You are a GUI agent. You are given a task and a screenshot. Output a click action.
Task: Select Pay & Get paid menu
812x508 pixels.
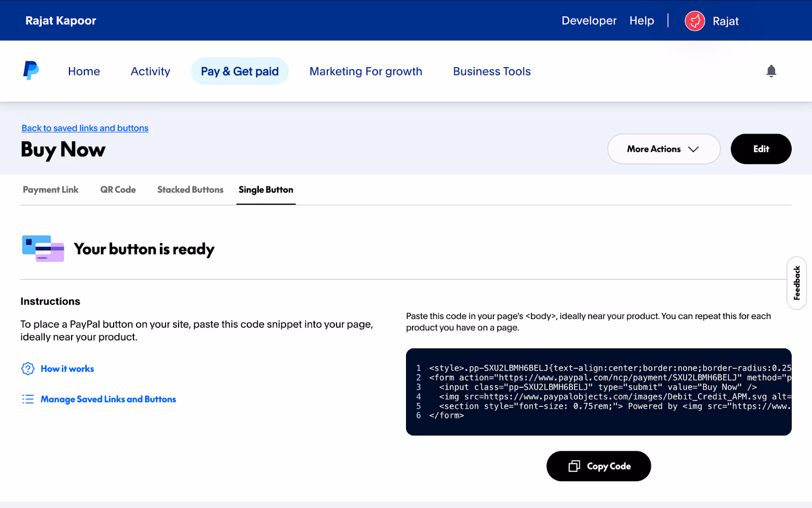point(240,71)
